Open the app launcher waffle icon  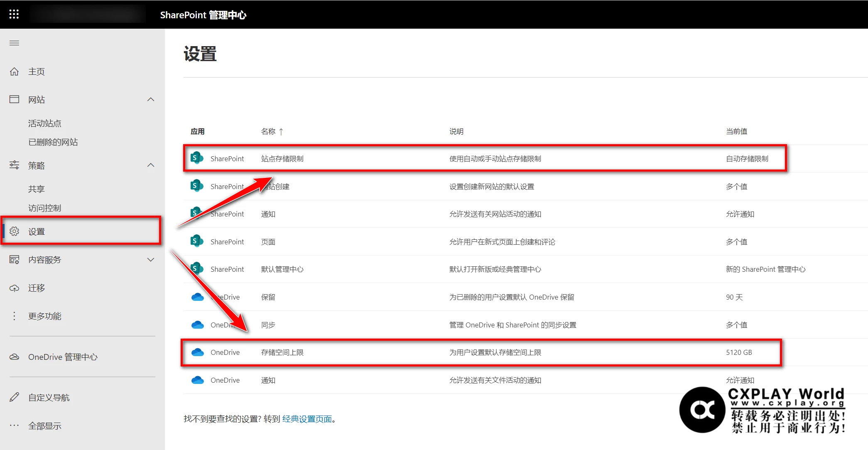14,15
